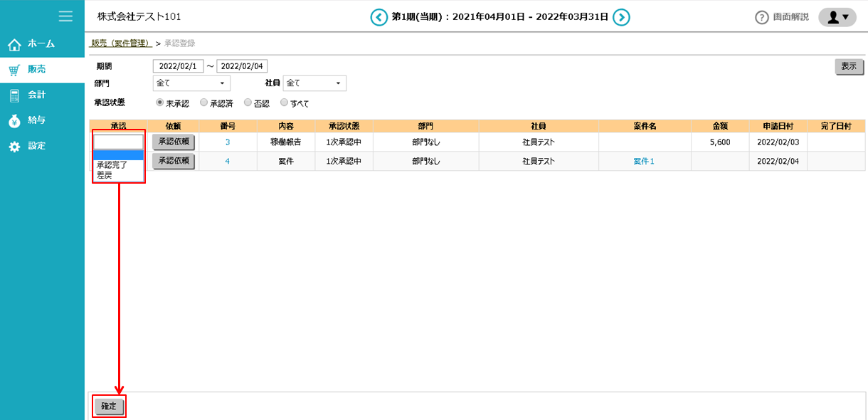
Task: Open the 画面解説 help icon
Action: pos(762,18)
